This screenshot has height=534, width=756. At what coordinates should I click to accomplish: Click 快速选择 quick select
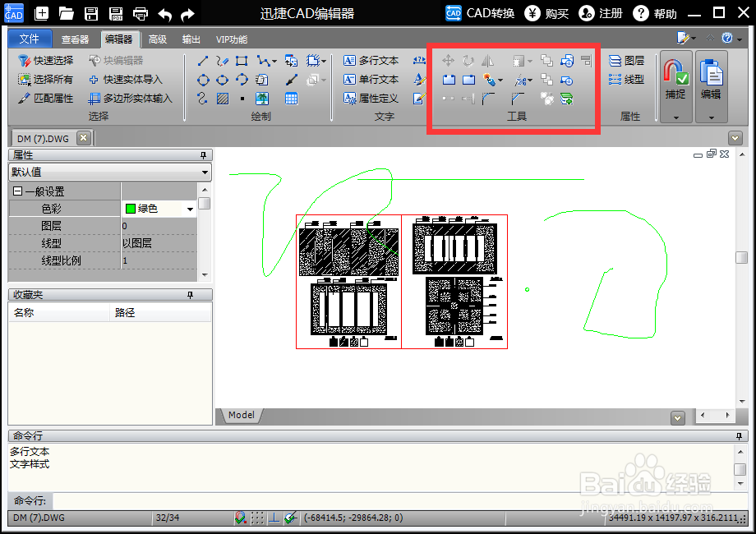click(x=46, y=61)
